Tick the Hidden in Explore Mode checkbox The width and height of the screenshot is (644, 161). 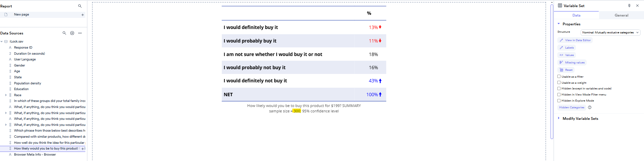pyautogui.click(x=559, y=101)
